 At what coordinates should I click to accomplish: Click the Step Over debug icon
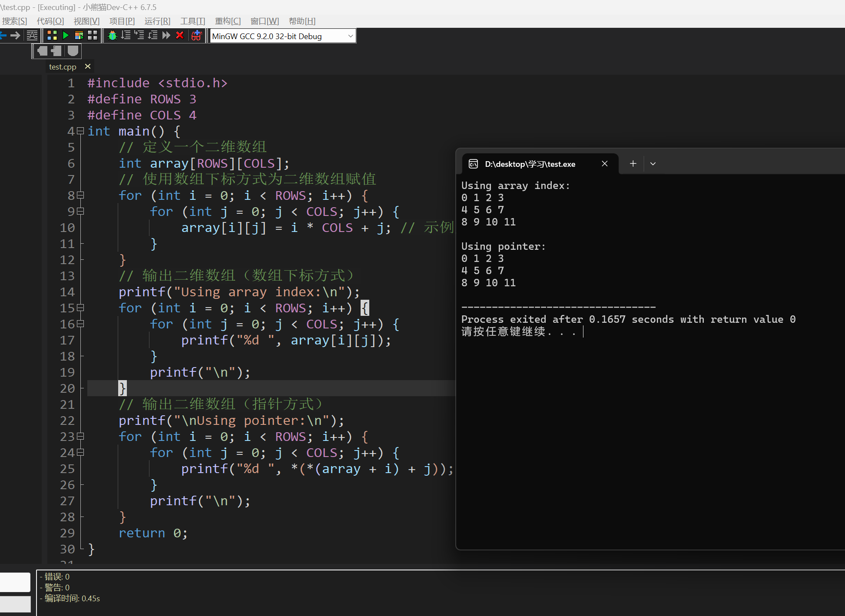point(126,36)
